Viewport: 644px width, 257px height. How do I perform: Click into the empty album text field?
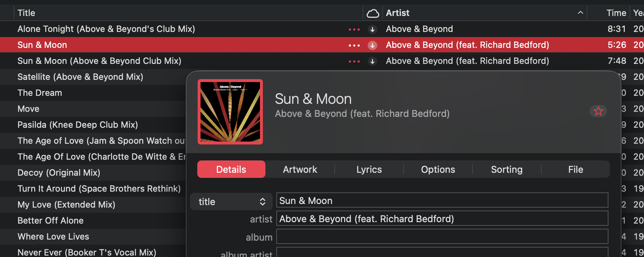click(442, 237)
